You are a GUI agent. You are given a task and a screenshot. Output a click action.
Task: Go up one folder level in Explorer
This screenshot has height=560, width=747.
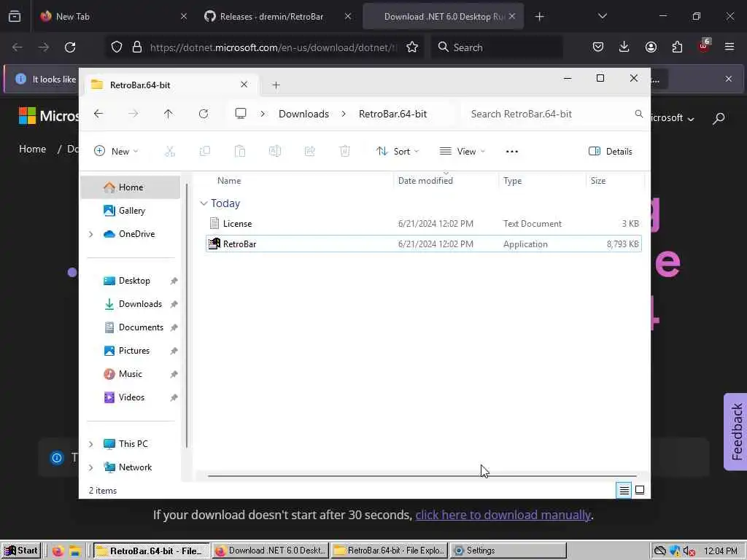(x=169, y=114)
